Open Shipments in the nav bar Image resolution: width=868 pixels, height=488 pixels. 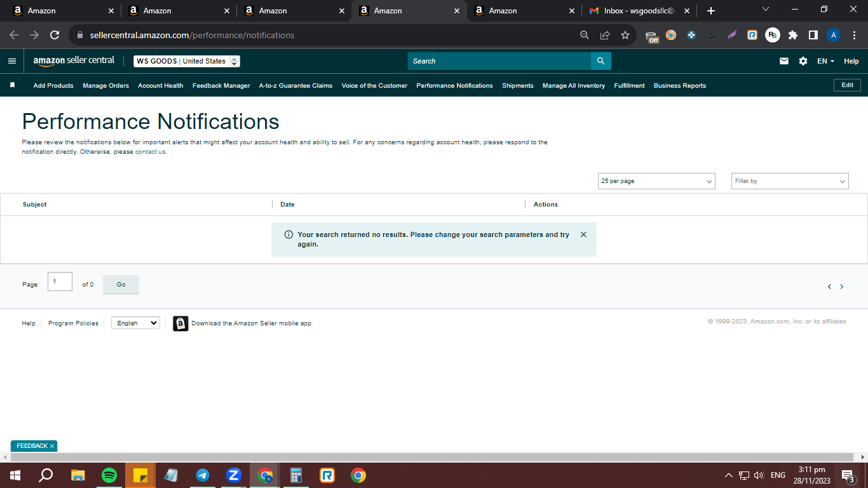(x=518, y=85)
